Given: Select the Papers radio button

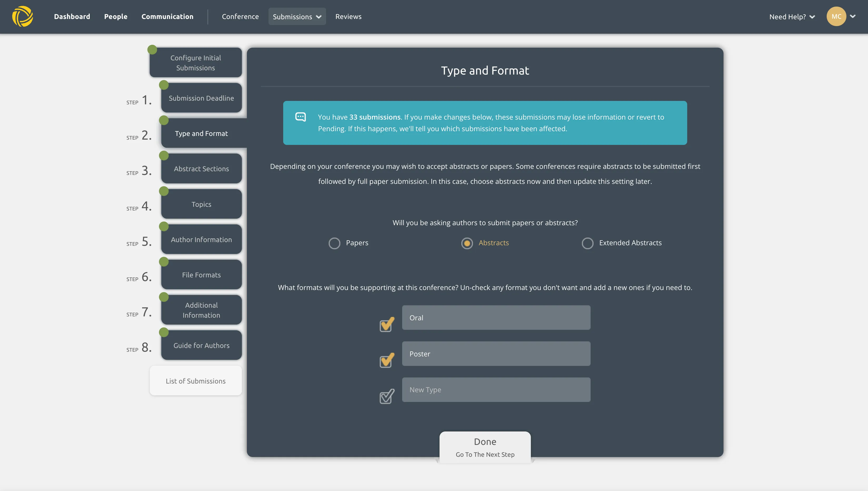Looking at the screenshot, I should coord(334,243).
